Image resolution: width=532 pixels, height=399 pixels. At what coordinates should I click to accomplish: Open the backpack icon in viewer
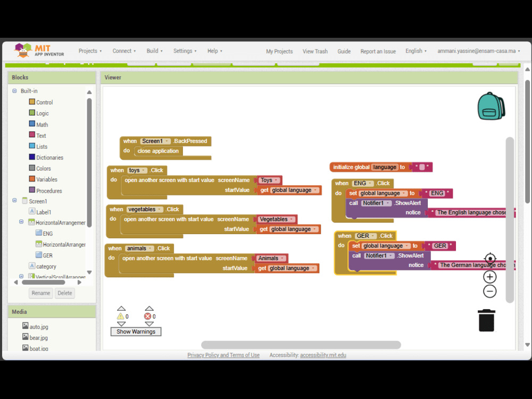(491, 106)
